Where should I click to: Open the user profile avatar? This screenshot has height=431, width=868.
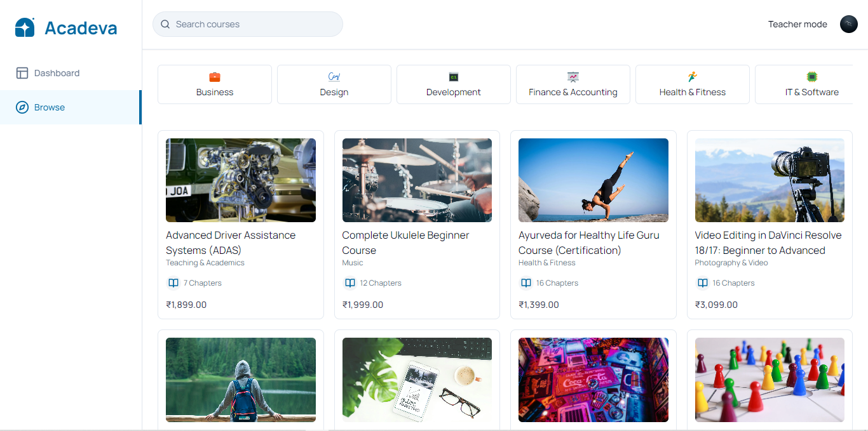(849, 24)
